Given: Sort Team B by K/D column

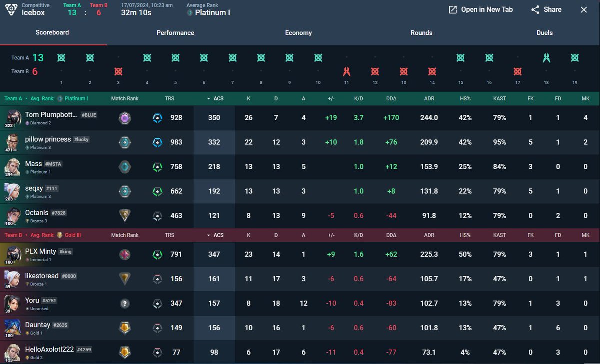Looking at the screenshot, I should [x=358, y=235].
